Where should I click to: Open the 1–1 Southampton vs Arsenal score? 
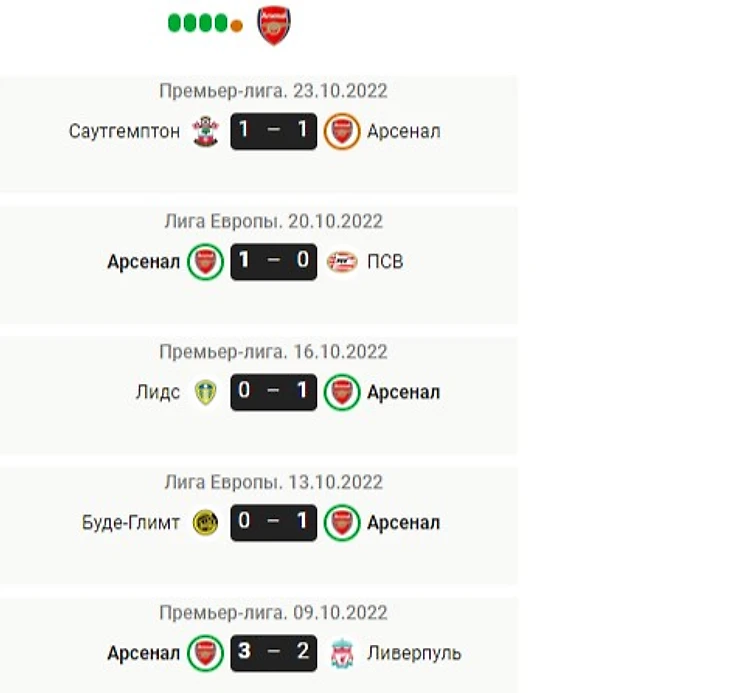(273, 131)
